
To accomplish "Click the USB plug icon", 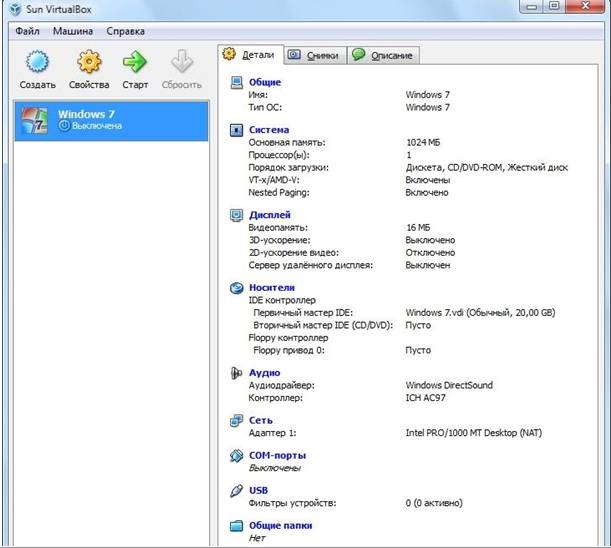I will click(237, 491).
